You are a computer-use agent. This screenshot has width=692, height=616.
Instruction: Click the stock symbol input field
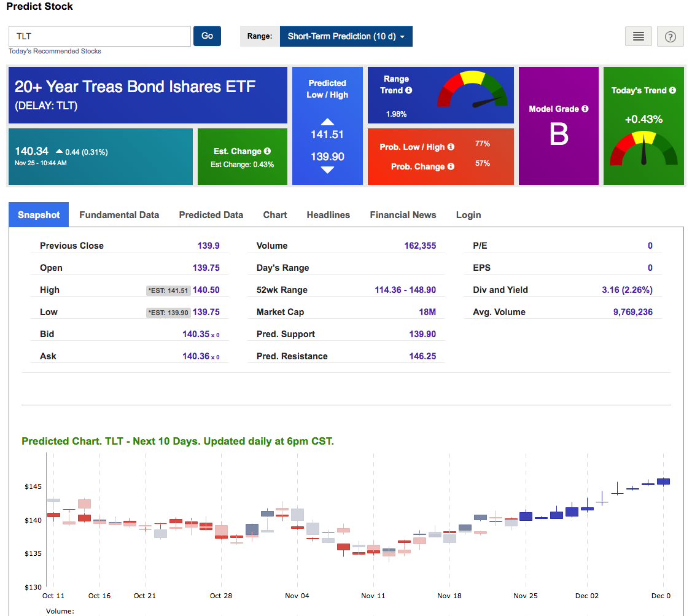pyautogui.click(x=99, y=36)
